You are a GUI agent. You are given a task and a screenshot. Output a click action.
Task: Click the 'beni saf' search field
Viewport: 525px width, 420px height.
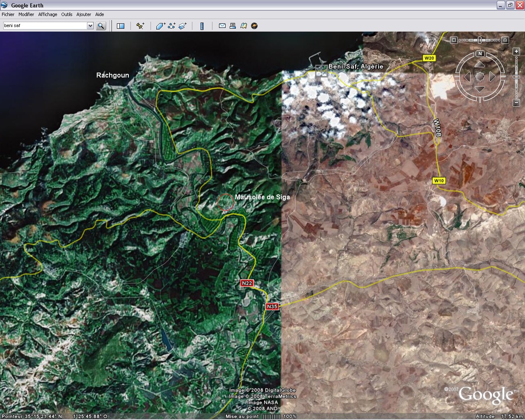pyautogui.click(x=44, y=26)
